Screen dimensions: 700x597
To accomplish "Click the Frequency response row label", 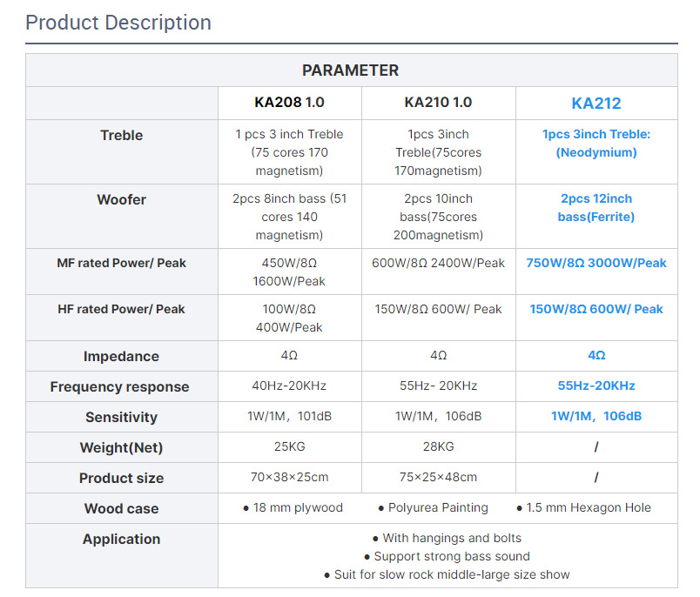I will click(x=120, y=386).
